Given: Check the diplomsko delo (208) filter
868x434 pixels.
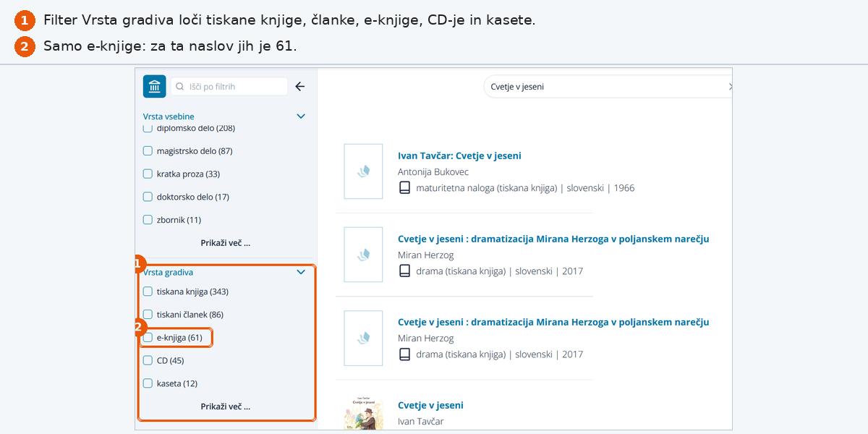Looking at the screenshot, I should pos(148,128).
